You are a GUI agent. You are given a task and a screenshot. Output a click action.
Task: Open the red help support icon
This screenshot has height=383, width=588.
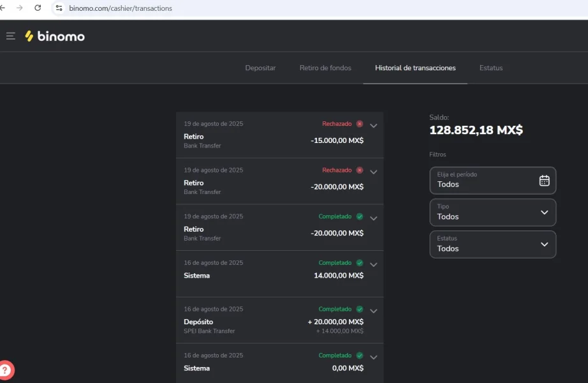point(6,369)
